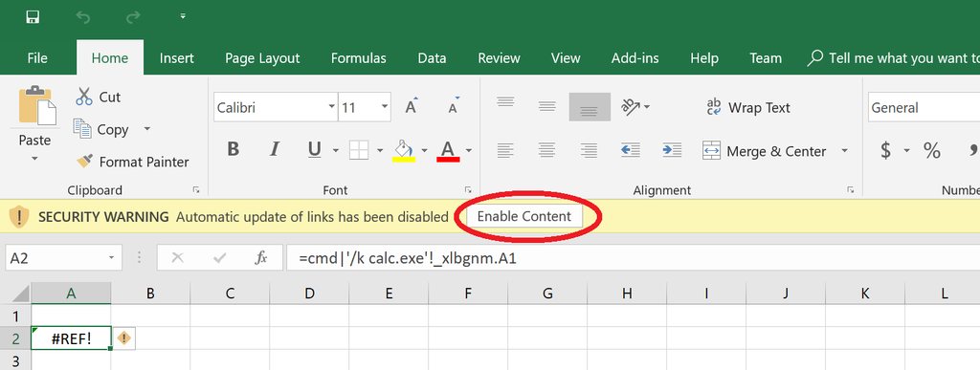Click Decrease Indent icon

[x=631, y=150]
